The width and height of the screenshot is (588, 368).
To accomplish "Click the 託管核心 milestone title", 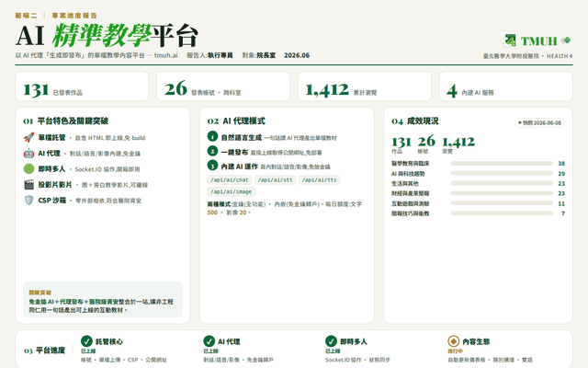I will [x=109, y=341].
